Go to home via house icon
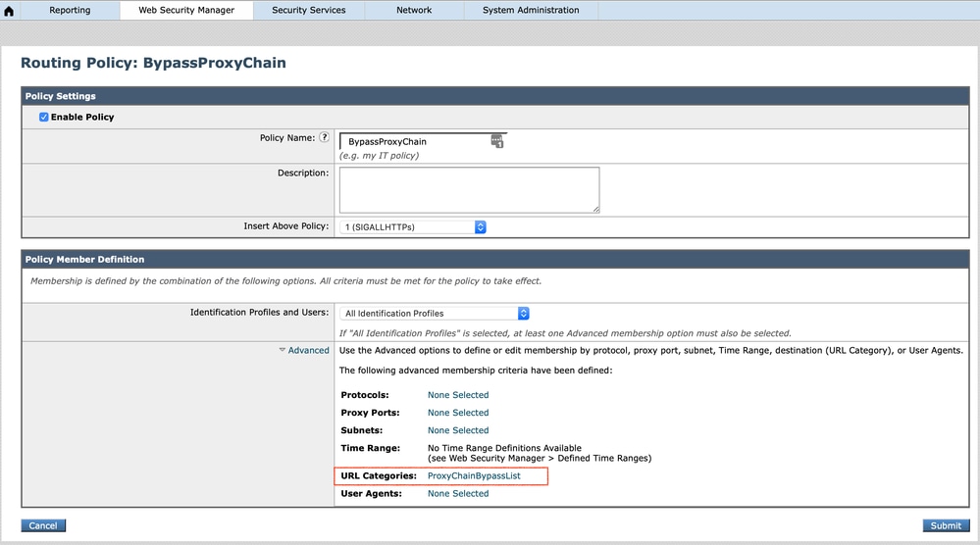Image resolution: width=980 pixels, height=545 pixels. 9,11
